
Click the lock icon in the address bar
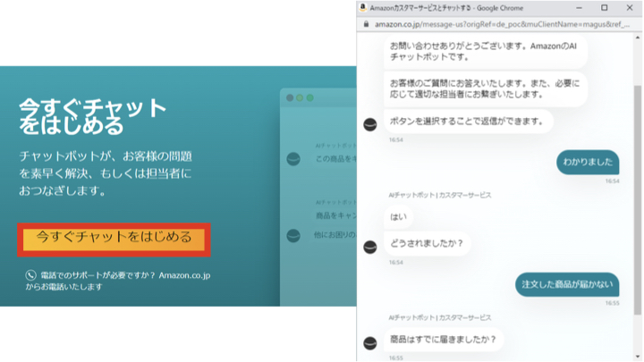[x=366, y=24]
